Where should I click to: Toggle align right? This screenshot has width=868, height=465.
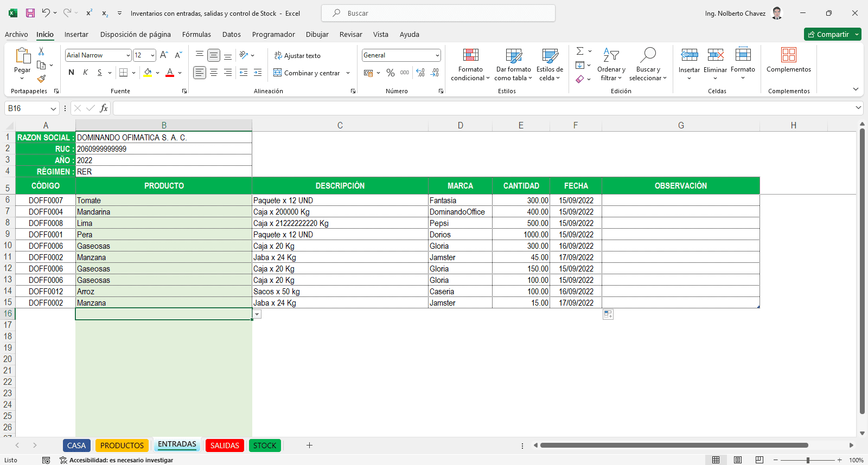(x=228, y=73)
